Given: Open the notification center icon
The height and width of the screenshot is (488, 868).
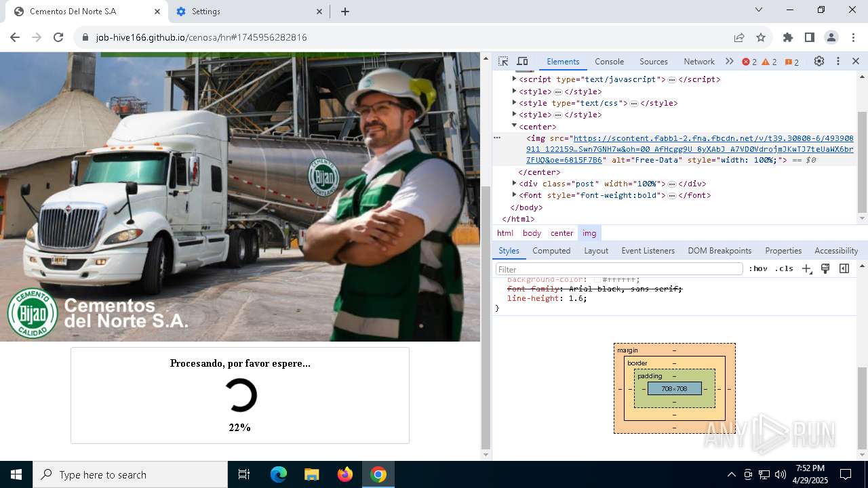Looking at the screenshot, I should 846,474.
